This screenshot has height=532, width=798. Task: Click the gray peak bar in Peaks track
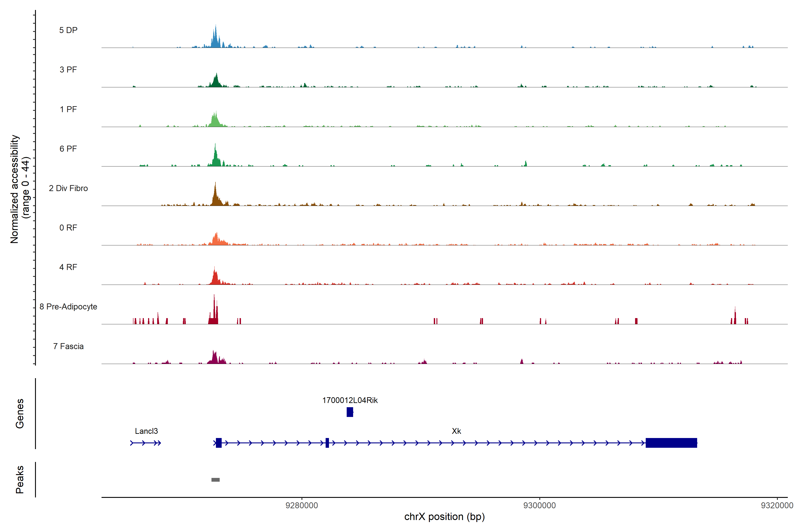pyautogui.click(x=215, y=480)
